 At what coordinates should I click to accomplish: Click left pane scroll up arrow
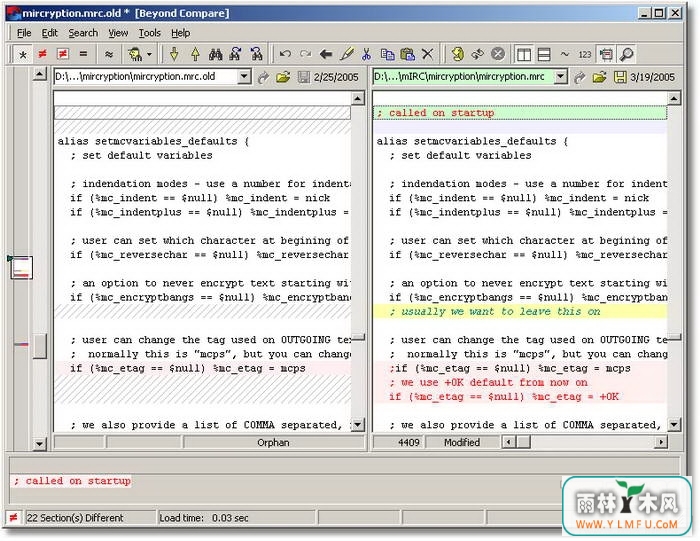(358, 98)
